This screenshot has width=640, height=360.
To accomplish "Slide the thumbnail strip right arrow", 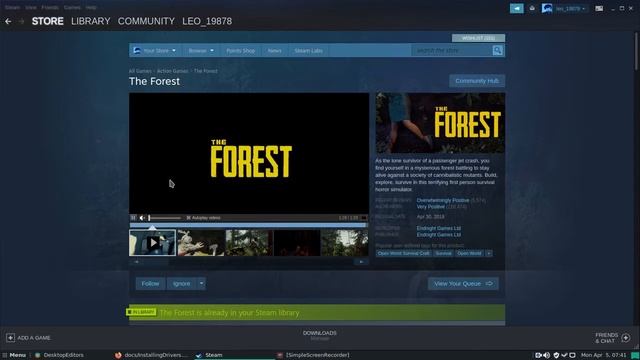I will tap(361, 262).
